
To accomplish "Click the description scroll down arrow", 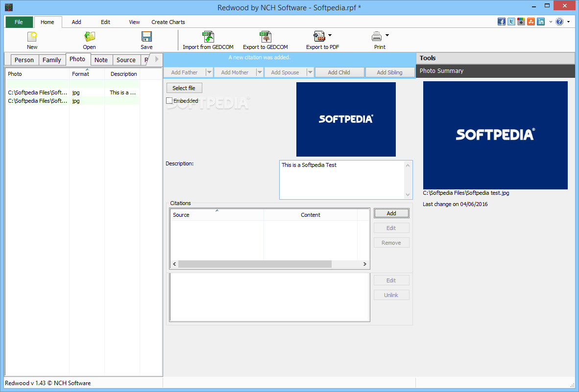I will point(408,195).
